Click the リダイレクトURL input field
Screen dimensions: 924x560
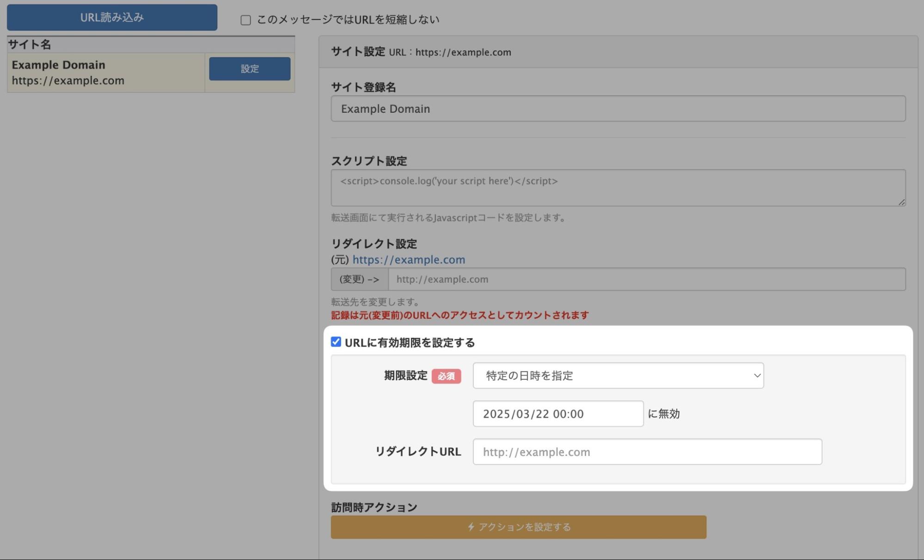(647, 452)
